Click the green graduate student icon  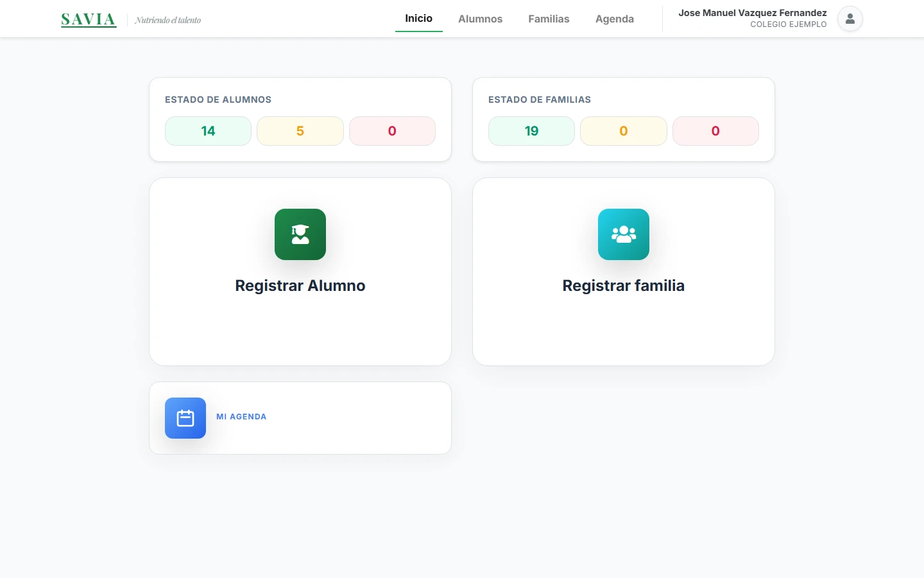(x=300, y=234)
